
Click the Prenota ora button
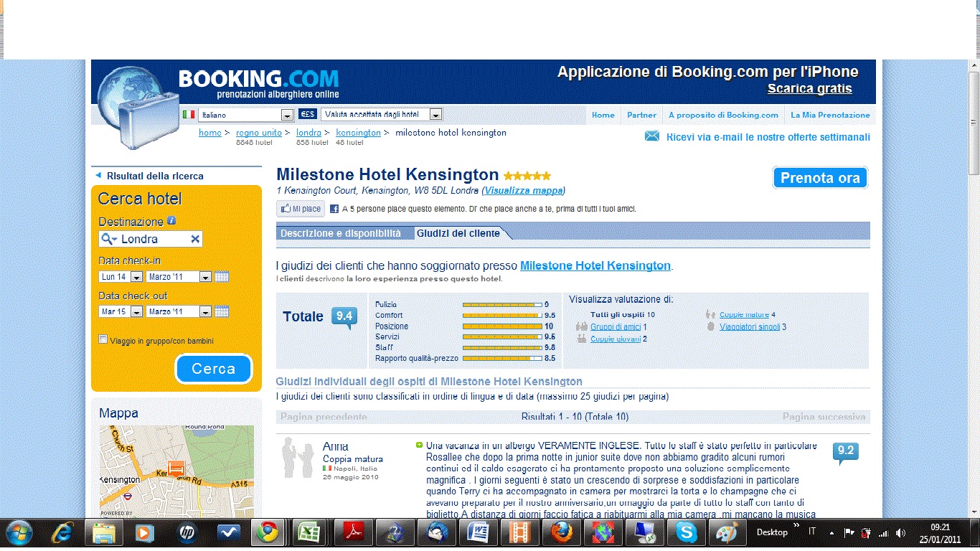(x=820, y=178)
